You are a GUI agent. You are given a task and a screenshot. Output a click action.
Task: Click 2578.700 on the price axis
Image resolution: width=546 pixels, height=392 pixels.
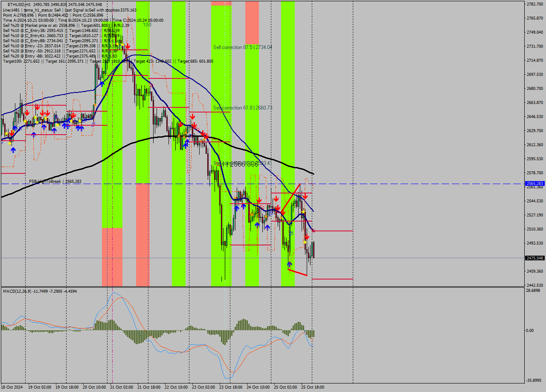[534, 173]
